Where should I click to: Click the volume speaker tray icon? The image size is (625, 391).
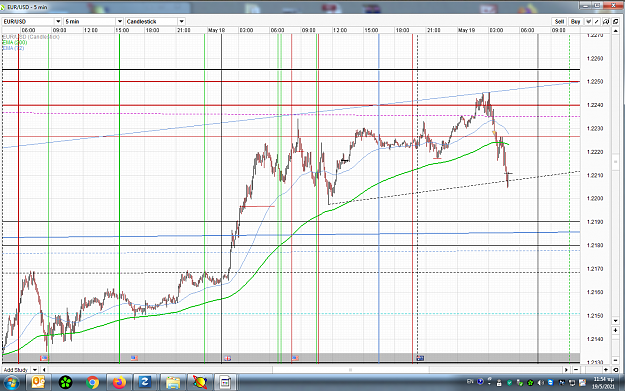(540, 383)
